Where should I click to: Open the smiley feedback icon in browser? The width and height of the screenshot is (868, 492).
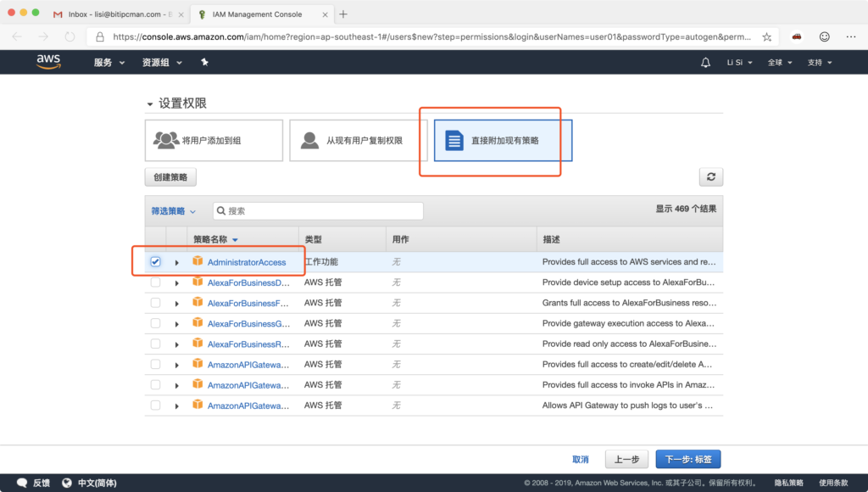tap(824, 36)
